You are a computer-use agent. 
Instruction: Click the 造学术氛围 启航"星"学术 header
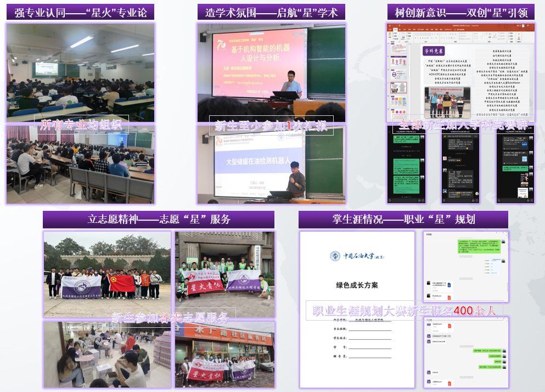(x=272, y=12)
